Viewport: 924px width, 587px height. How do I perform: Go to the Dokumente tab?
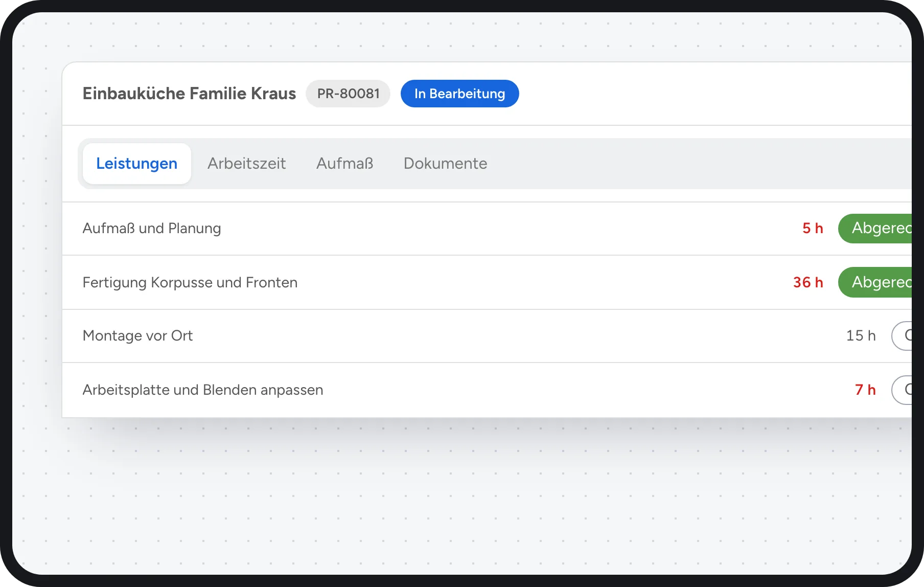coord(445,164)
